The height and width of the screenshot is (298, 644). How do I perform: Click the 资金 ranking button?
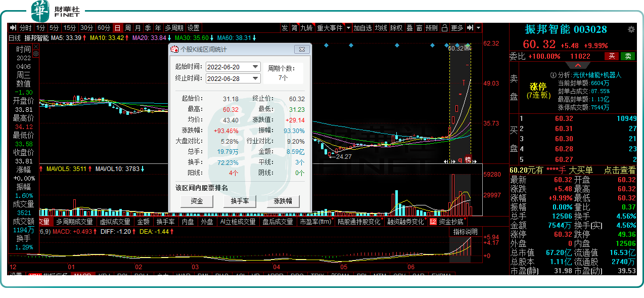(197, 201)
